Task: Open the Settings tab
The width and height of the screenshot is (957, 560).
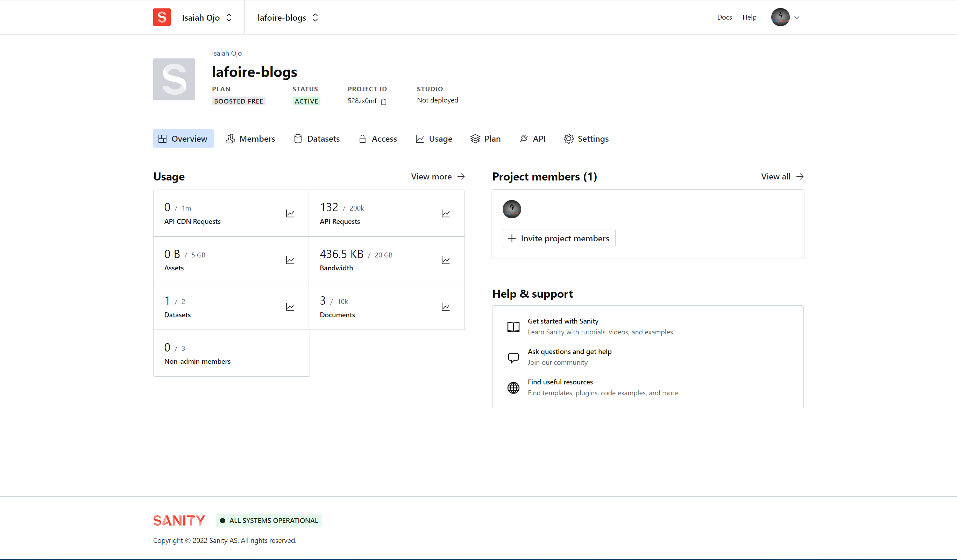Action: 586,139
